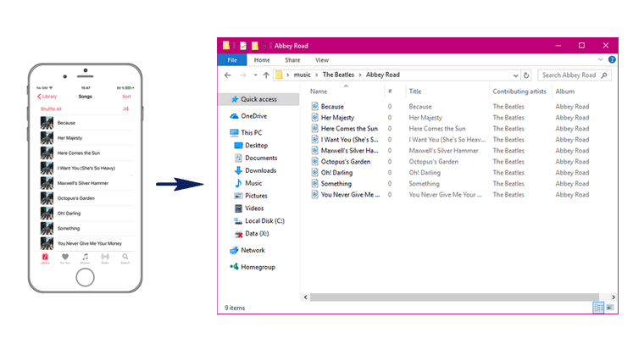Image resolution: width=644 pixels, height=350 pixels.
Task: Click the Search Abbey Road field
Action: coord(575,75)
